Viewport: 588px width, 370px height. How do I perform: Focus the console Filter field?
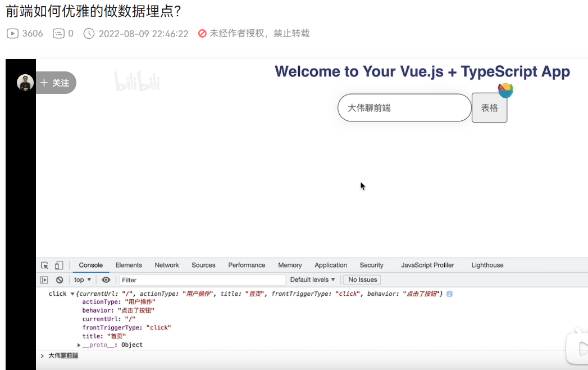[203, 280]
